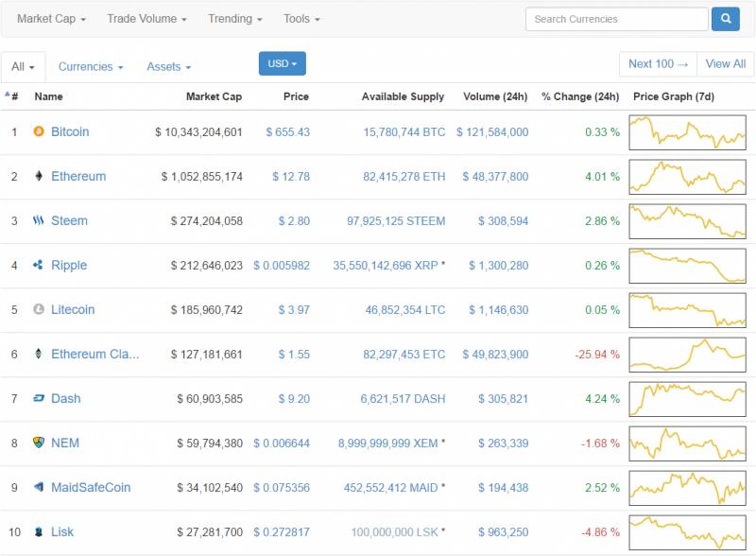The image size is (756, 556).
Task: Open the Trade Volume dropdown menu
Action: pyautogui.click(x=146, y=19)
